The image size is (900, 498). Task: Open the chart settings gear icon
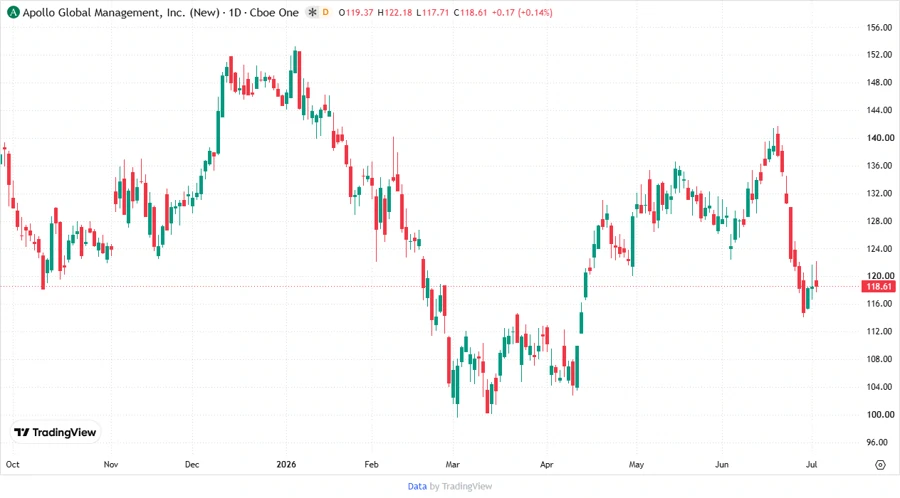(x=880, y=465)
